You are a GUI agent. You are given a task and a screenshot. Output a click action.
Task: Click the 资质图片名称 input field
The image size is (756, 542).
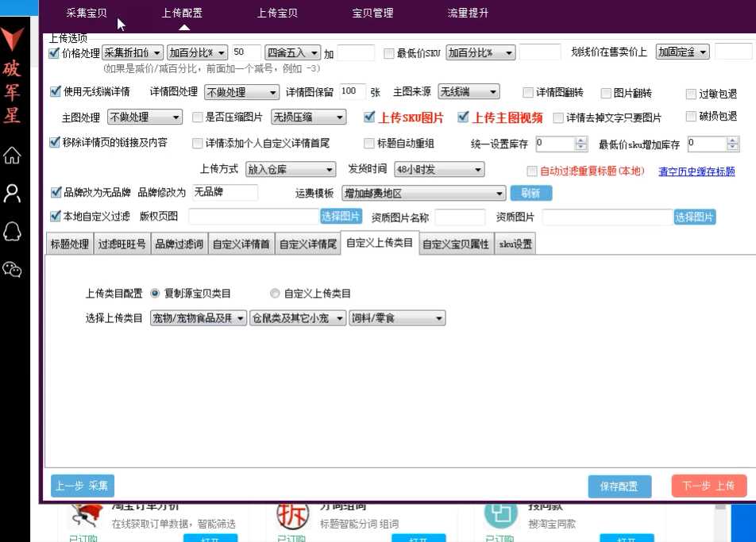(x=460, y=217)
